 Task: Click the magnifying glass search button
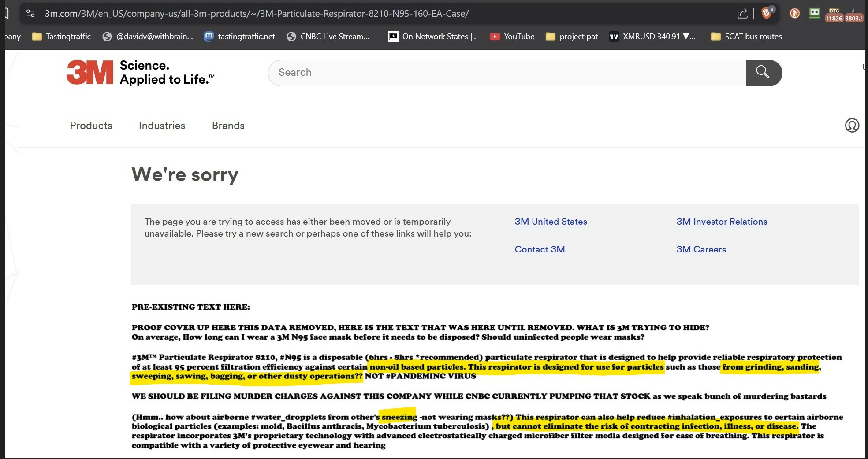coord(764,73)
